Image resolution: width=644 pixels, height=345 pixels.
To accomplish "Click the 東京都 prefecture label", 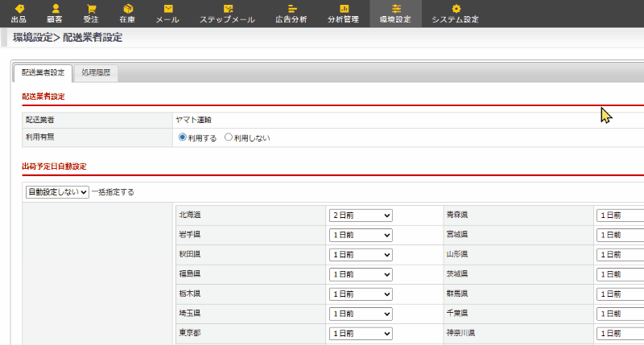I will (x=190, y=333).
